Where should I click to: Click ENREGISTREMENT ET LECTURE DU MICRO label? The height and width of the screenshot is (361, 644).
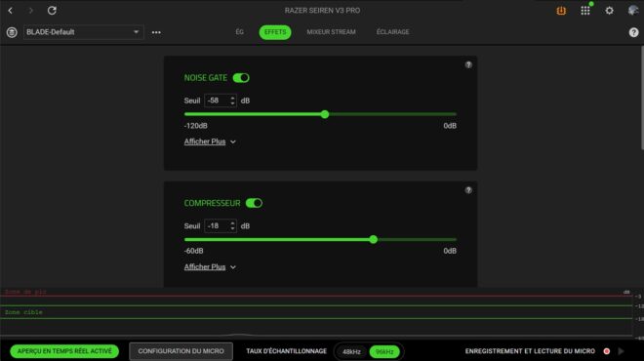coord(530,351)
